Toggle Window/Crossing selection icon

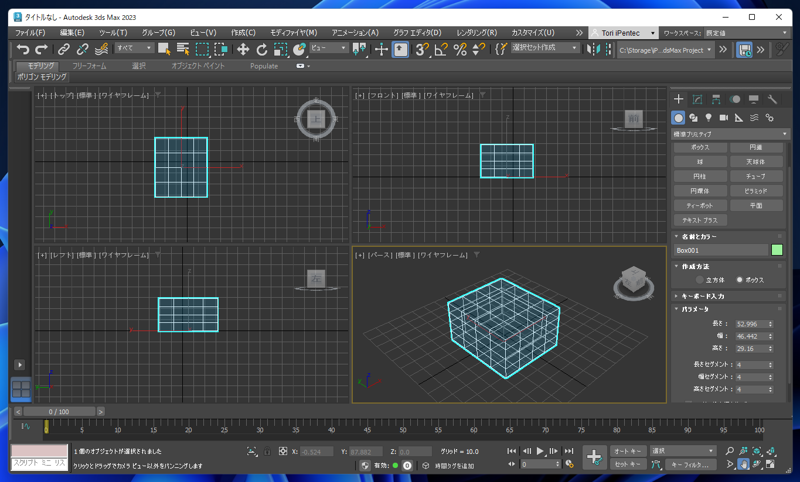[221, 49]
